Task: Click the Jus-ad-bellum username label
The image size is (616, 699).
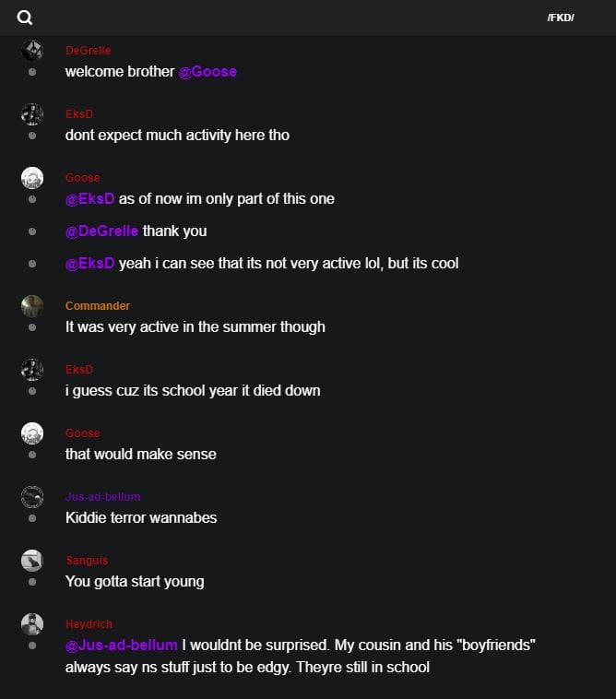Action: click(103, 497)
